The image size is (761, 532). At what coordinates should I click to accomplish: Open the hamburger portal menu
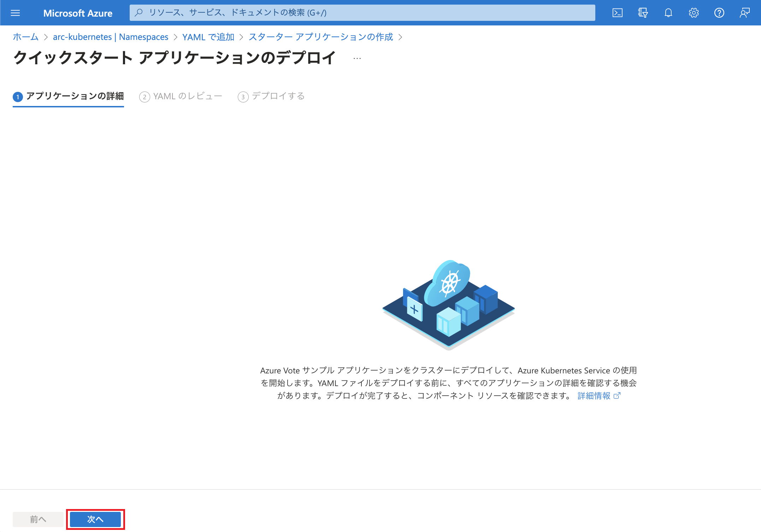(x=15, y=13)
